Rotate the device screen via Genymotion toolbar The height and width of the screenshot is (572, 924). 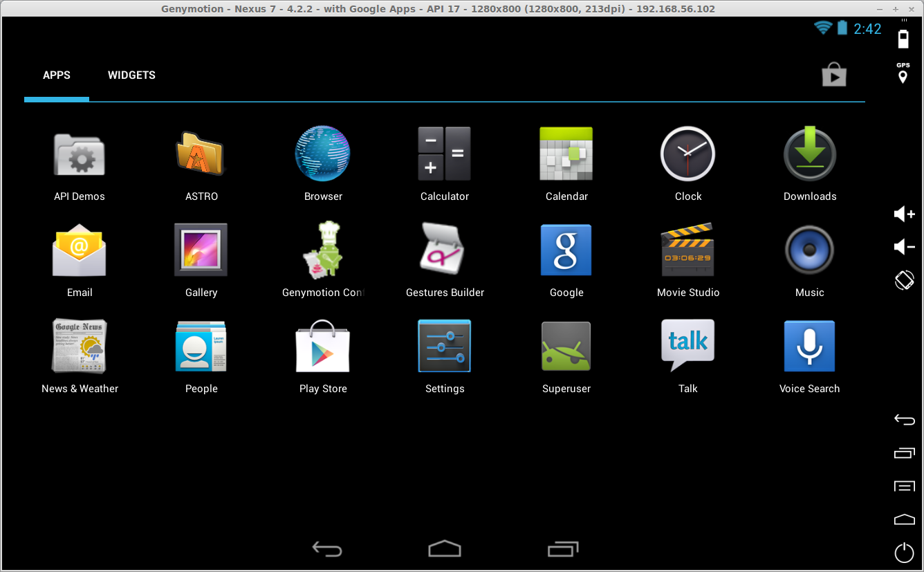(905, 280)
